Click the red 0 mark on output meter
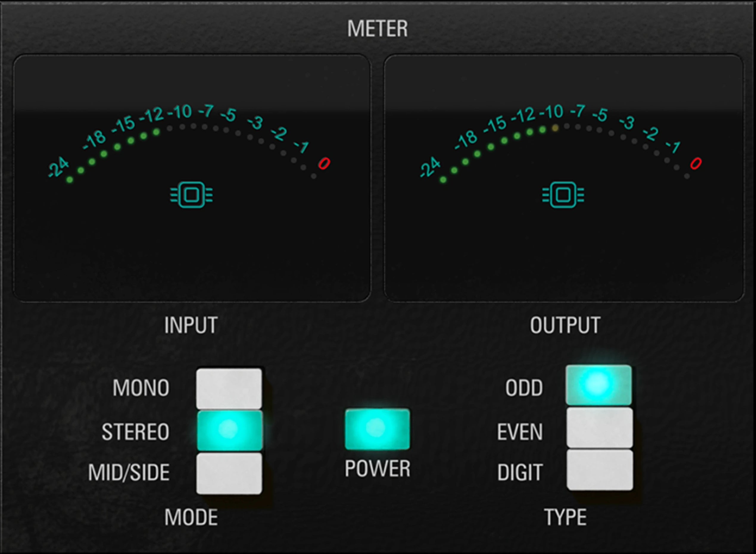The image size is (756, 554). (696, 163)
